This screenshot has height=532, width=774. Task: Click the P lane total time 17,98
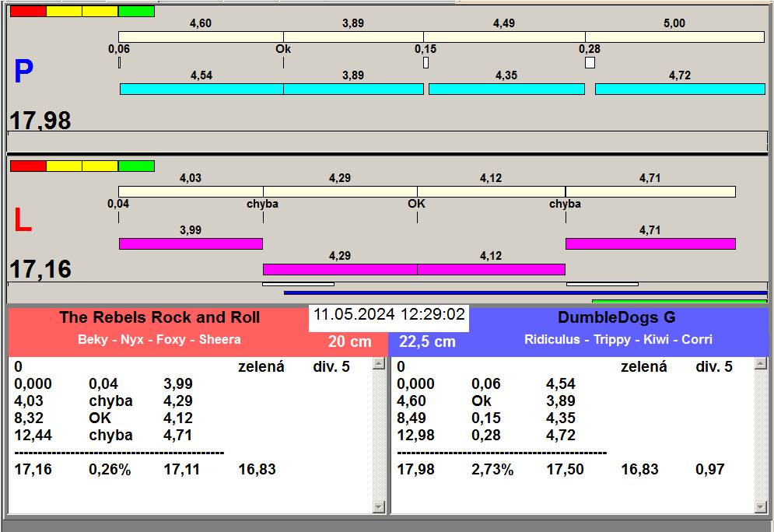coord(40,120)
